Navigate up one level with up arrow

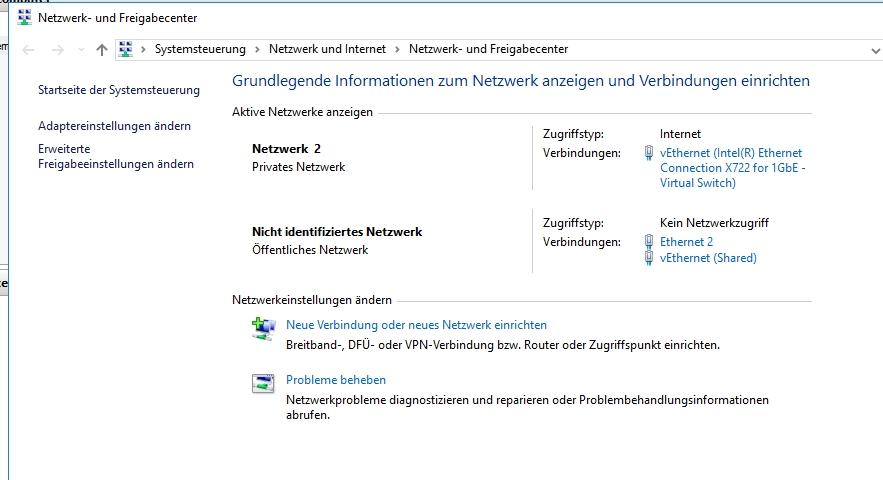point(102,50)
